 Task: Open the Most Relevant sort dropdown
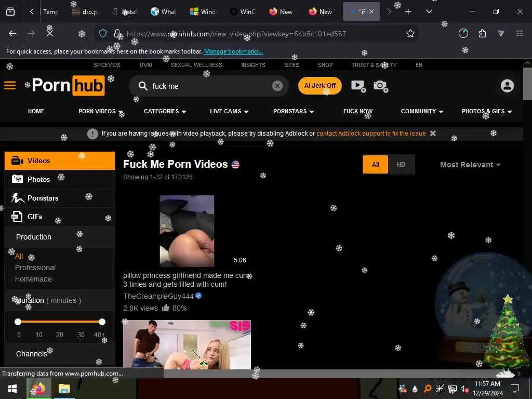click(470, 165)
